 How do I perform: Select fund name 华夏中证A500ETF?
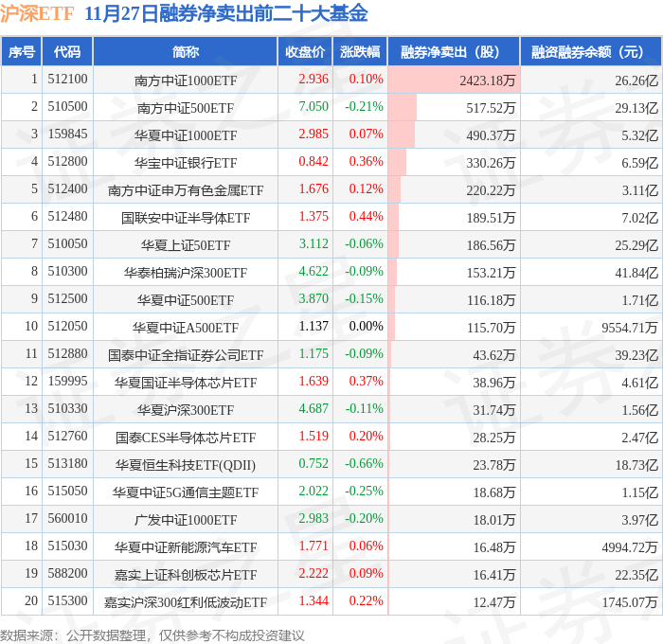coord(186,328)
